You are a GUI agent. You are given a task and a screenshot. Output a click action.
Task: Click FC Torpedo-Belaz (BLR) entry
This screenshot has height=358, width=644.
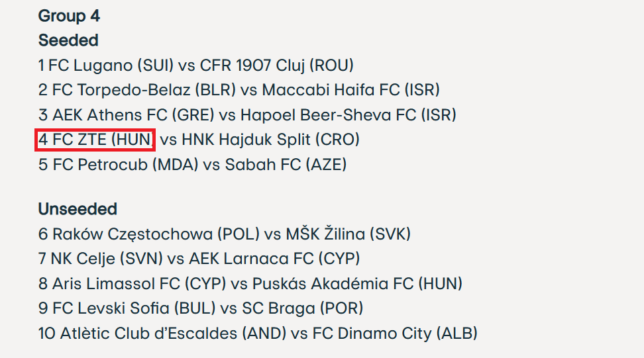click(x=144, y=90)
